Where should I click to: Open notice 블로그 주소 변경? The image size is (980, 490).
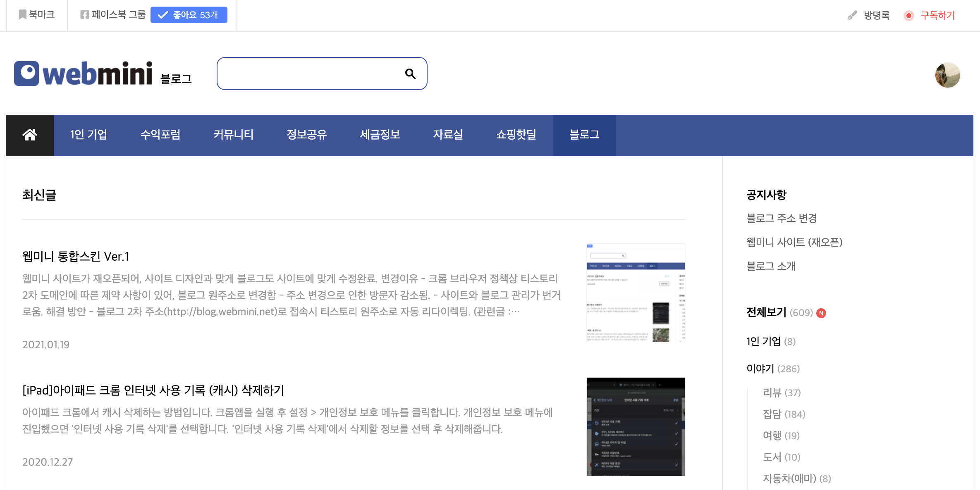coord(782,218)
